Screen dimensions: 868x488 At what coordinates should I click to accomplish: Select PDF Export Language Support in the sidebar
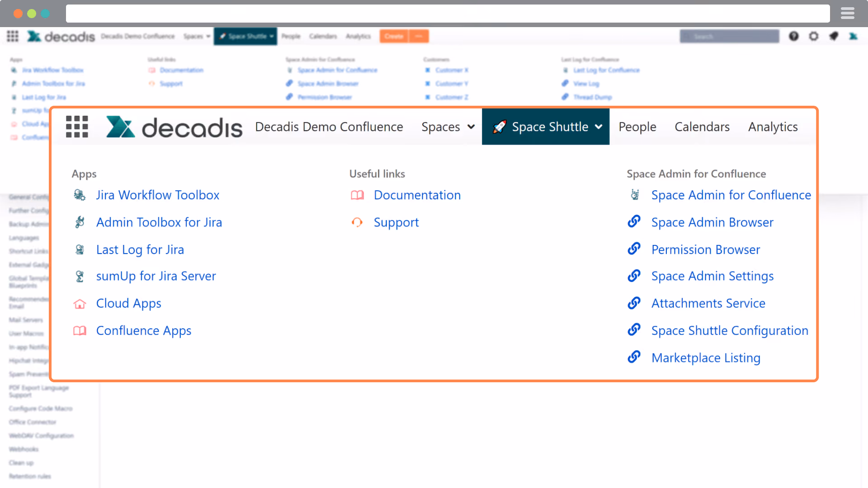coord(39,391)
